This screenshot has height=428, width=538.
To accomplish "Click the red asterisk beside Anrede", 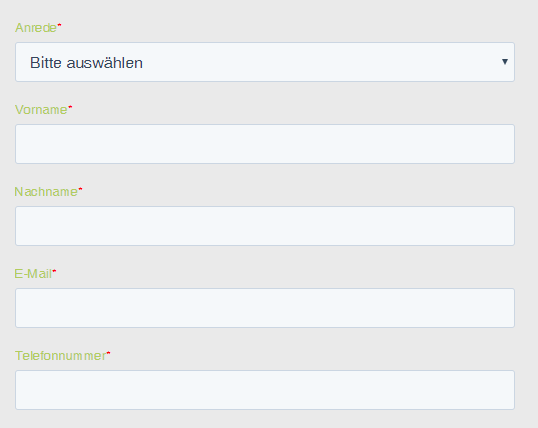I will tap(59, 25).
